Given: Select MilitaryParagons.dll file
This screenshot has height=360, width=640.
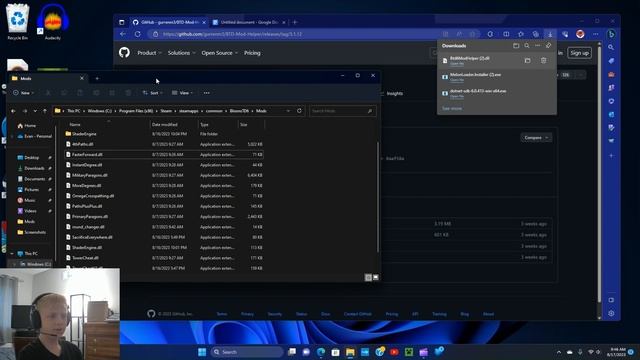Looking at the screenshot, I should [x=164, y=175].
